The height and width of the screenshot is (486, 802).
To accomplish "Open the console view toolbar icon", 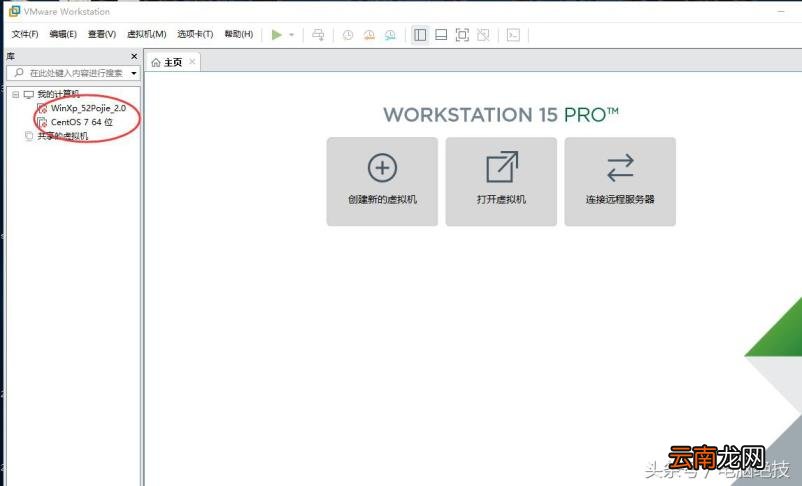I will click(513, 35).
